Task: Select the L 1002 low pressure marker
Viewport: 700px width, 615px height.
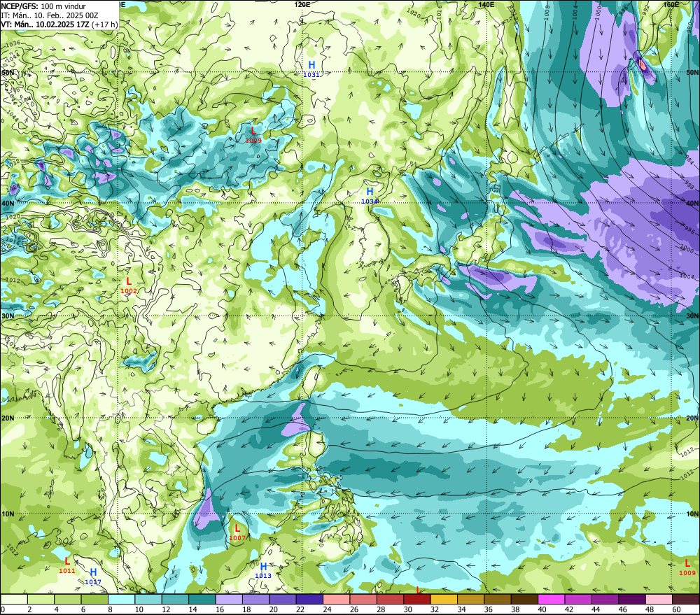Action: pyautogui.click(x=129, y=285)
